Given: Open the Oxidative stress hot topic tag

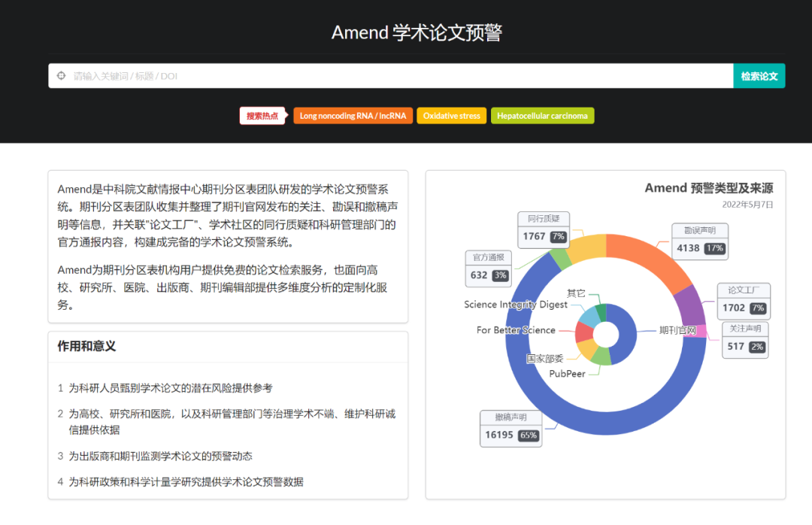Looking at the screenshot, I should tap(451, 116).
